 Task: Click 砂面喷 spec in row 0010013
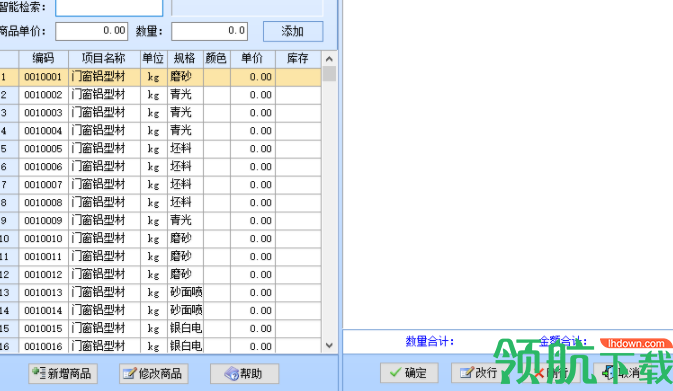coord(186,293)
